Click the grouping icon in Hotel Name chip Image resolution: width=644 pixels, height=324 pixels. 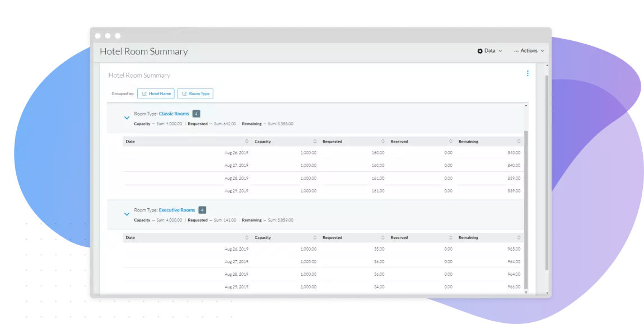tap(144, 93)
